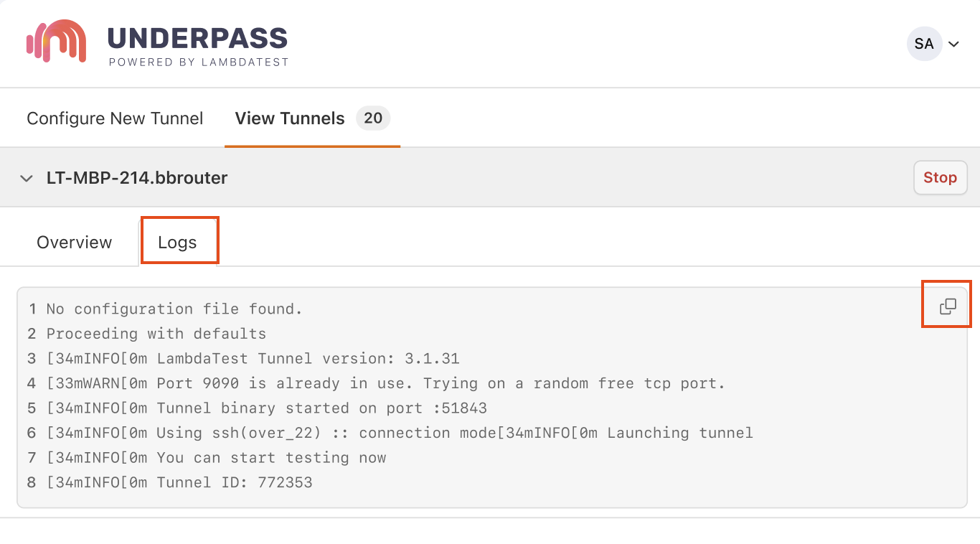The image size is (980, 544).
Task: Click the LambdaTest Tunnel version log line
Action: (x=253, y=359)
